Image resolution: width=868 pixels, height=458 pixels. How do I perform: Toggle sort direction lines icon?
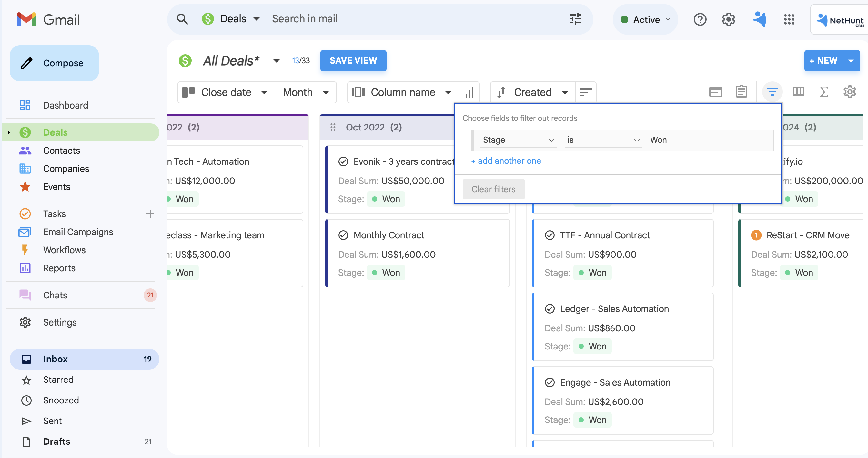pos(586,92)
